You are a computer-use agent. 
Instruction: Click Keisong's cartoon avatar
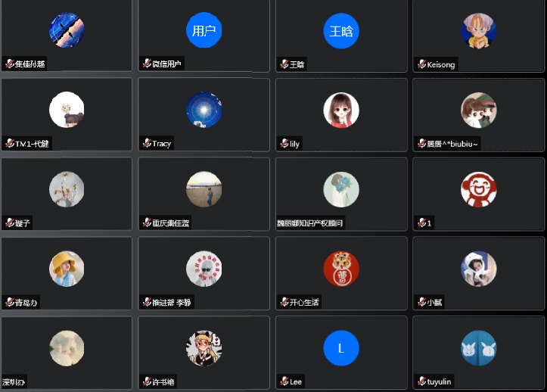pos(478,31)
